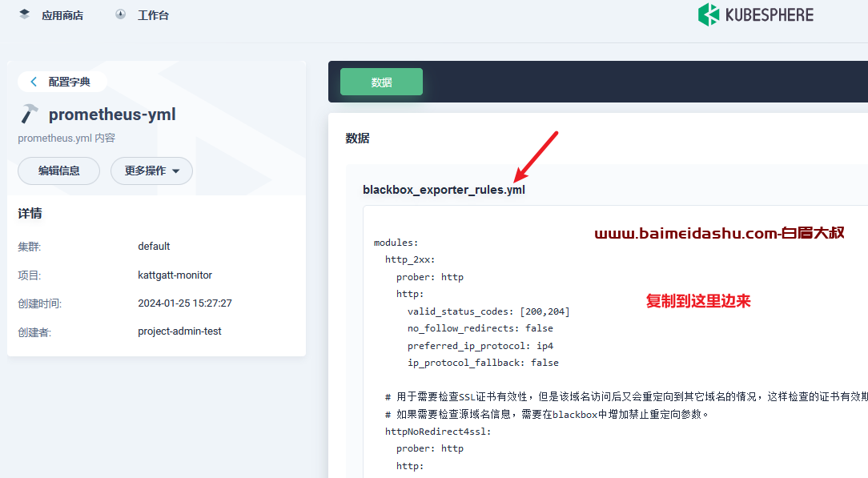Click the 'no_follow_redirects: false' line
Image resolution: width=868 pixels, height=478 pixels.
coord(480,328)
